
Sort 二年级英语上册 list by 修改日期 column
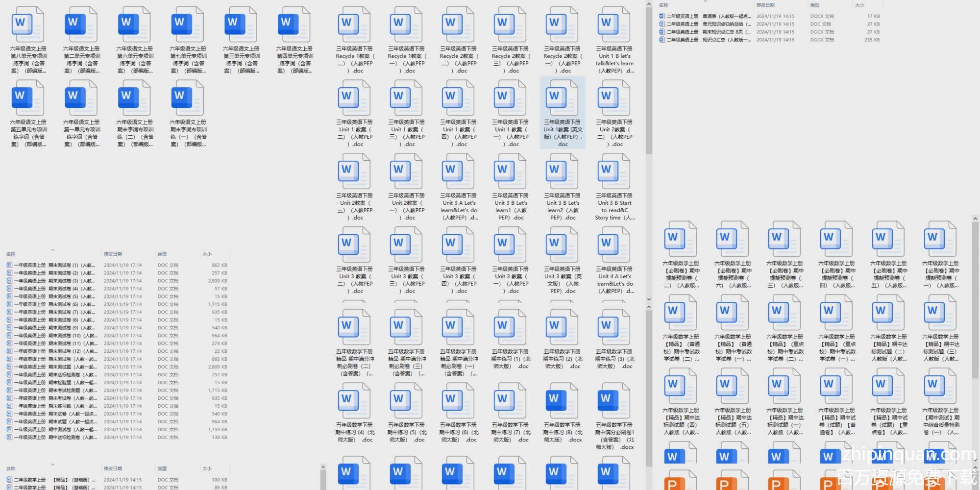click(765, 5)
